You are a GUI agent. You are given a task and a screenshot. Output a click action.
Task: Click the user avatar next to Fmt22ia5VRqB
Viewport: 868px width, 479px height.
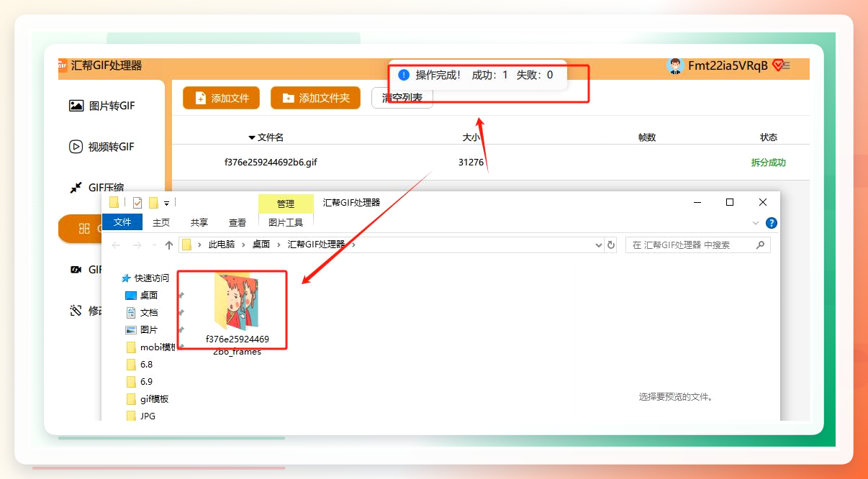coord(675,66)
